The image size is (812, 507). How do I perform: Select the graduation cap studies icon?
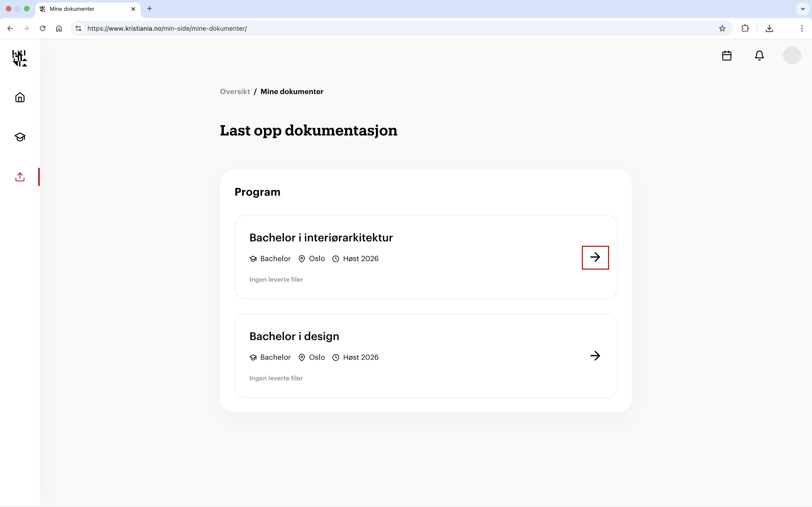[x=20, y=137]
